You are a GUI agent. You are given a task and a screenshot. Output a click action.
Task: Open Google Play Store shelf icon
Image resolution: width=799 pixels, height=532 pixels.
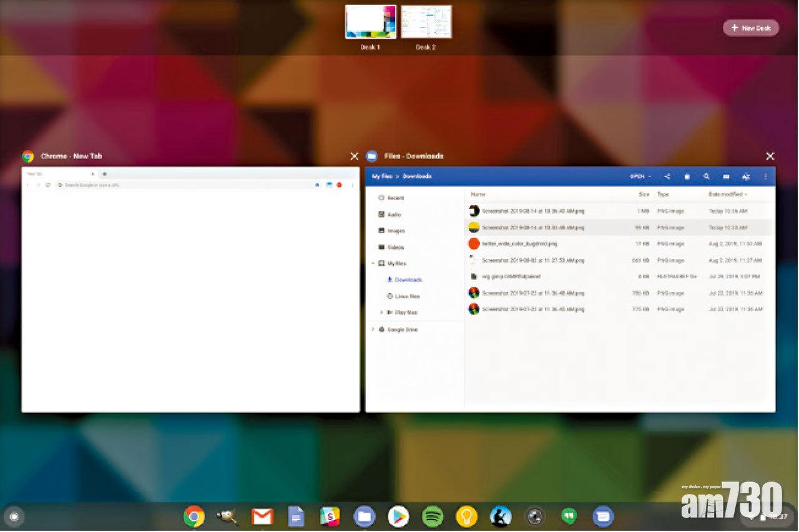pyautogui.click(x=398, y=516)
